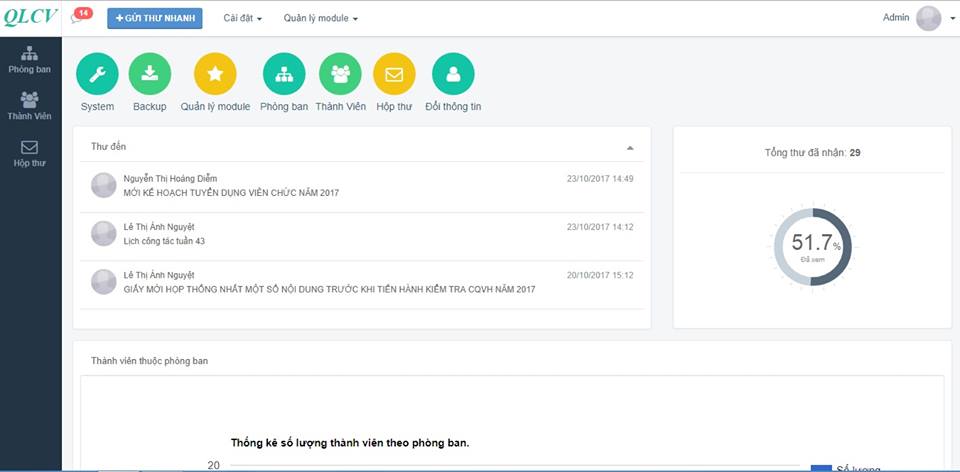Screen dimensions: 960x472
Task: Select Phòng ban in the left sidebar
Action: (x=30, y=60)
